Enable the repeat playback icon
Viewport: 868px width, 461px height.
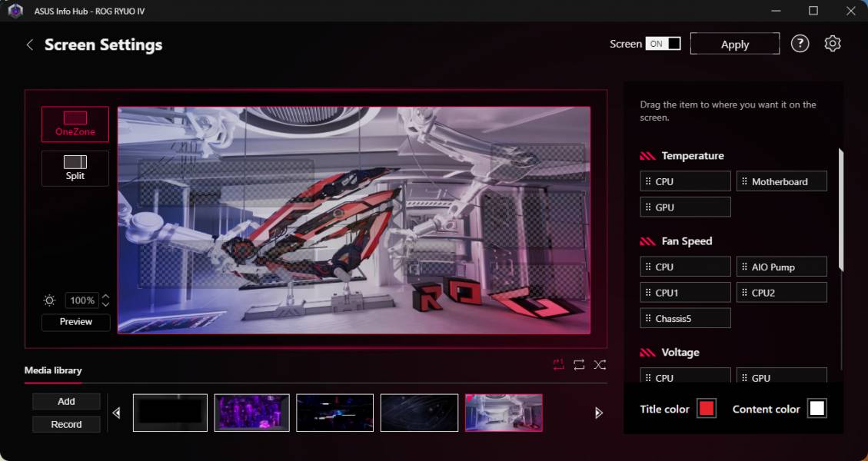click(578, 365)
